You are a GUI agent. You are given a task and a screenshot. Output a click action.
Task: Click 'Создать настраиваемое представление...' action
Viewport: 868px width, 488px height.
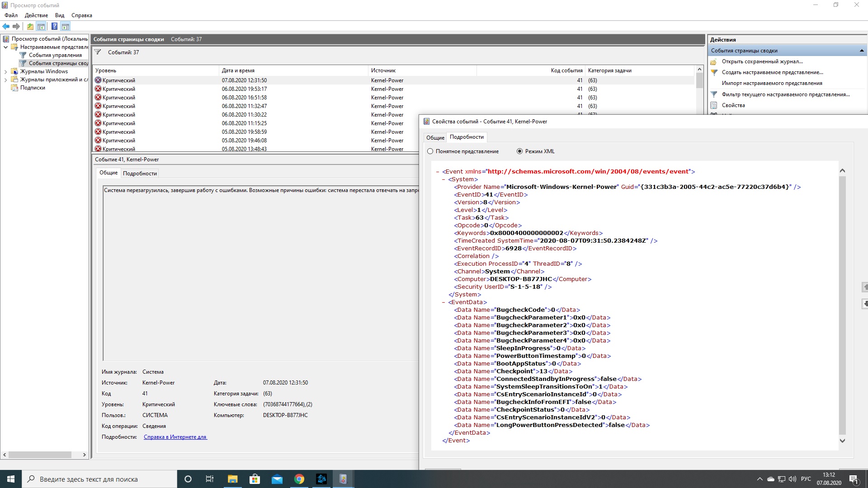pyautogui.click(x=773, y=72)
